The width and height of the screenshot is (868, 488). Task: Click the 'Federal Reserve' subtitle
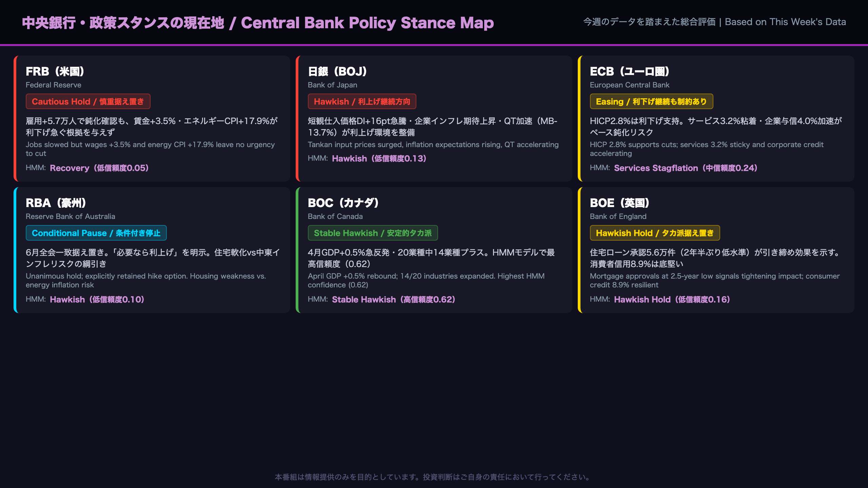(x=54, y=85)
